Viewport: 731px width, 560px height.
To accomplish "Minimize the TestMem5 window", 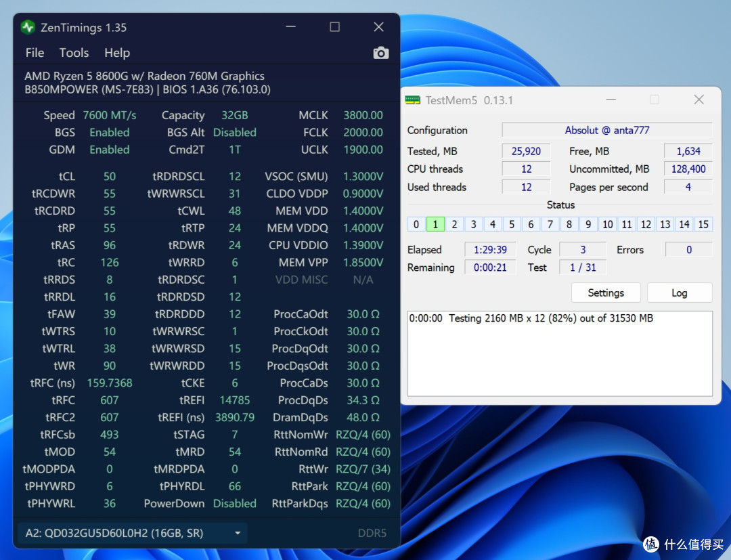I will (x=611, y=100).
